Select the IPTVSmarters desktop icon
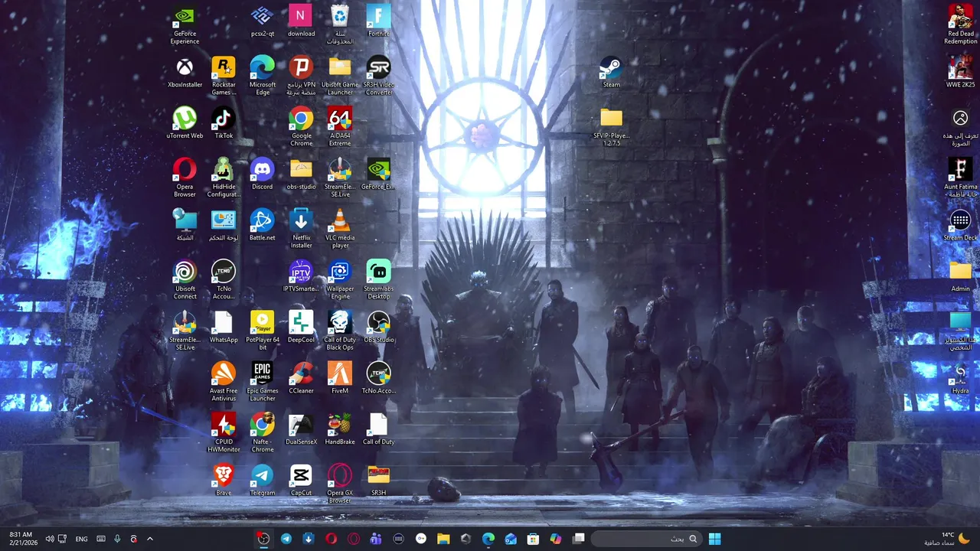 (x=301, y=276)
